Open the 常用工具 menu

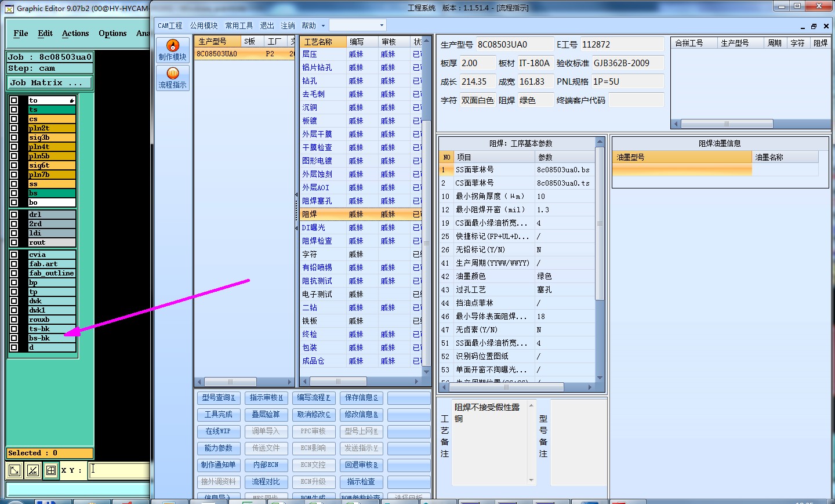tap(239, 26)
